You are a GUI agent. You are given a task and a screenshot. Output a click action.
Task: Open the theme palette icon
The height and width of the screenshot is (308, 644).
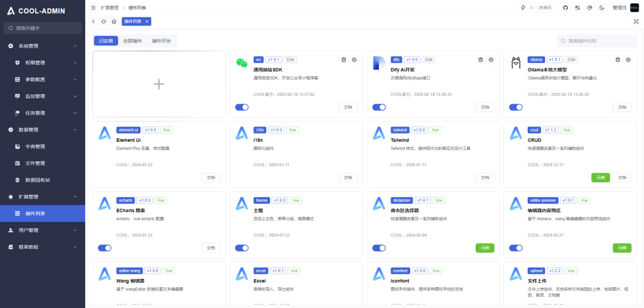click(x=590, y=7)
